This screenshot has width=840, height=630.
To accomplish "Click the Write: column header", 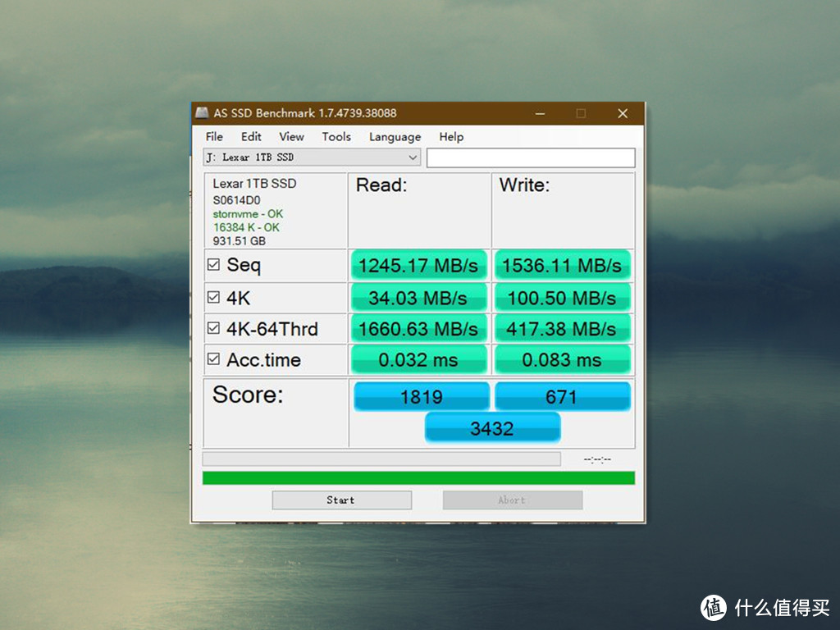I will [x=525, y=185].
